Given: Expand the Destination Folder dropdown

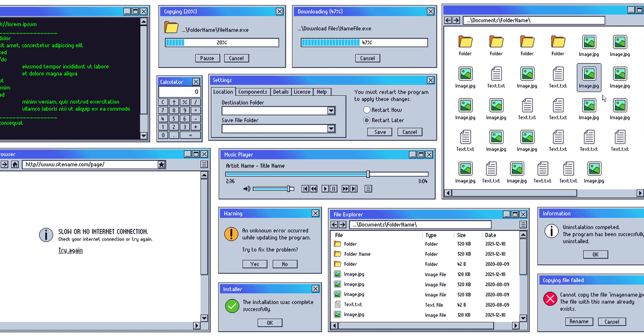Looking at the screenshot, I should (x=331, y=111).
